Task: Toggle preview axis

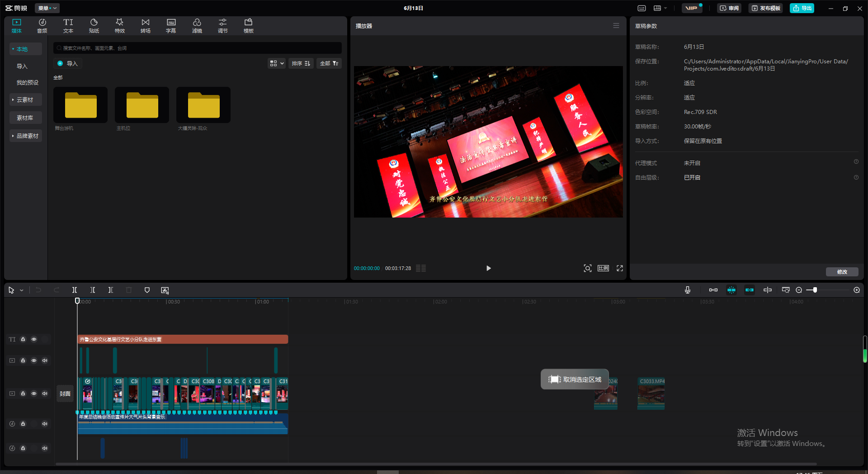Action: coord(768,290)
